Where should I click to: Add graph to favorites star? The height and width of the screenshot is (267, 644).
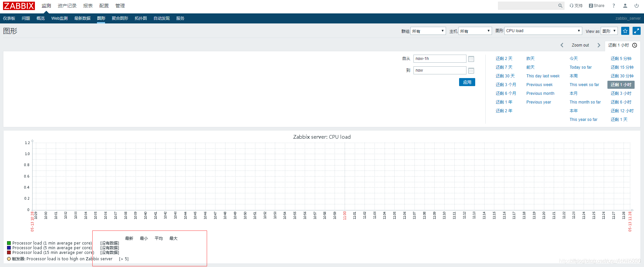pos(625,31)
